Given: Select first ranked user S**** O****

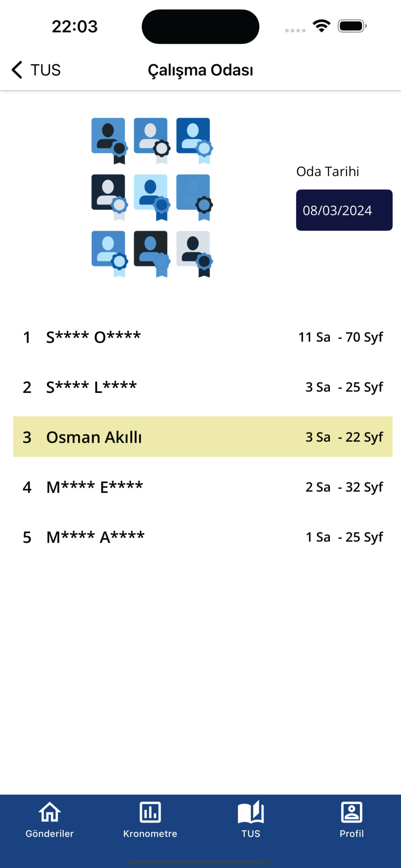Looking at the screenshot, I should pos(94,337).
